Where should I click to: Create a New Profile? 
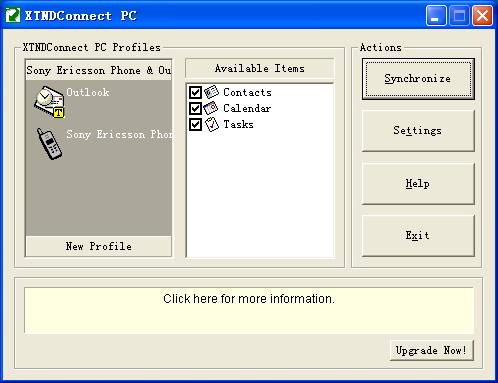(99, 246)
